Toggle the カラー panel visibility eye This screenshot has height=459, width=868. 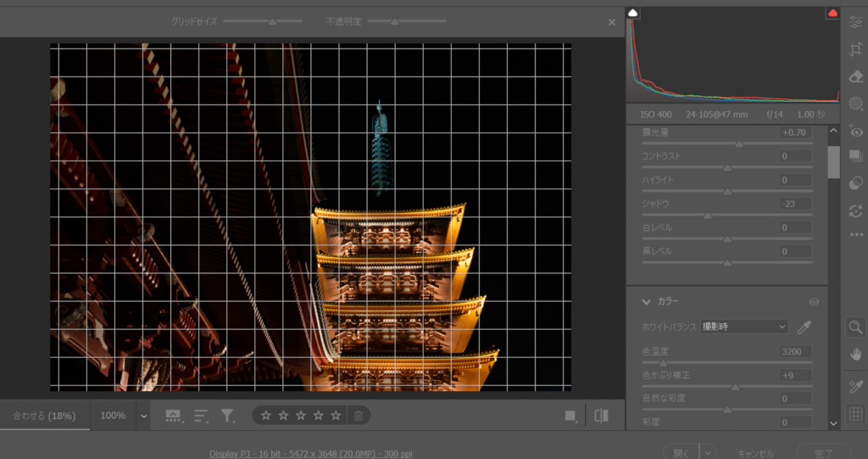[814, 301]
